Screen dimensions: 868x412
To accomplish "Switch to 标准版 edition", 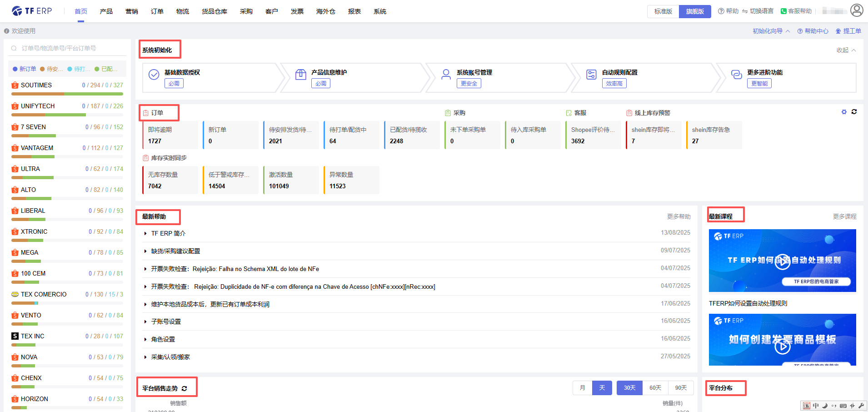I will 663,11.
